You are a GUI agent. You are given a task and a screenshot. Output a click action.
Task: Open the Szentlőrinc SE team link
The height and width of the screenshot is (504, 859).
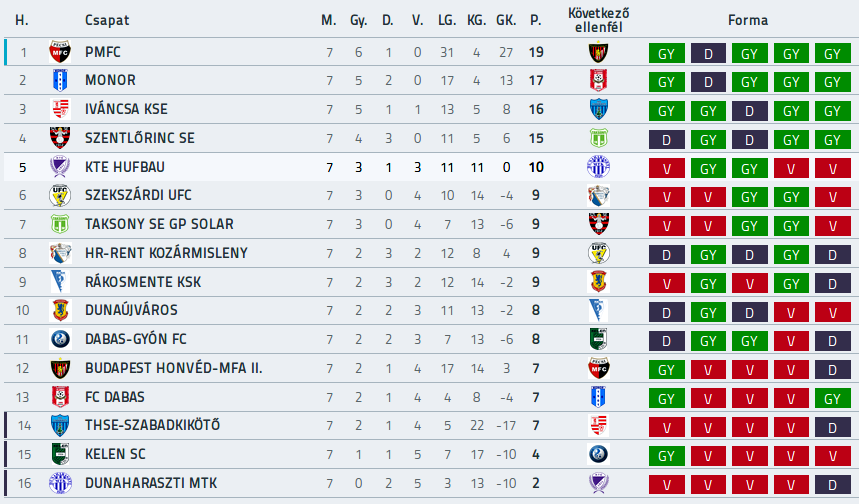[x=140, y=138]
